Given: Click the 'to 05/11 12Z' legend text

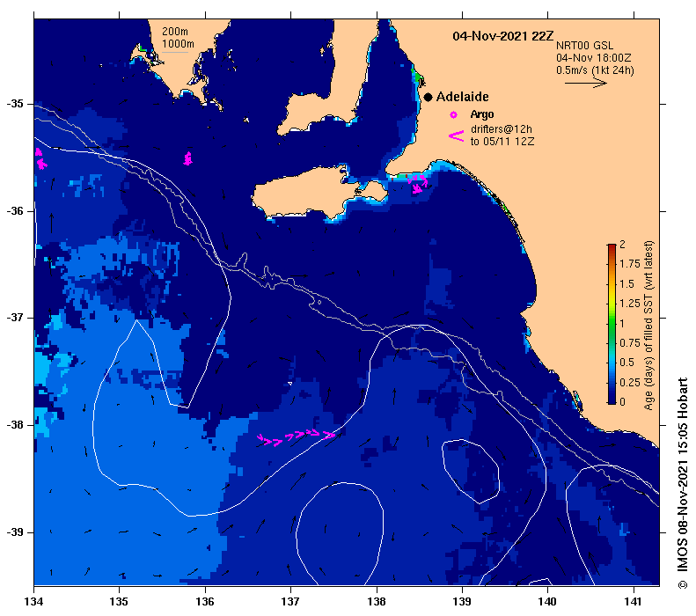Looking at the screenshot, I should [502, 142].
